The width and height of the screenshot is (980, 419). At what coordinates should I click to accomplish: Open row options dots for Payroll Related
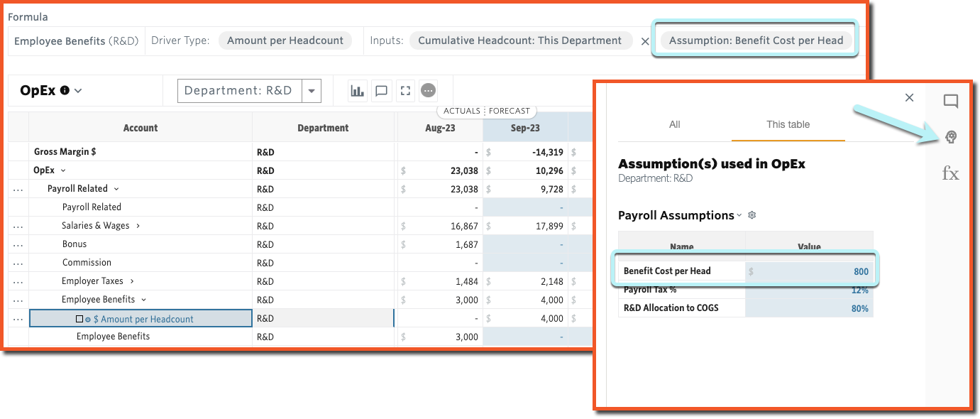(x=18, y=189)
